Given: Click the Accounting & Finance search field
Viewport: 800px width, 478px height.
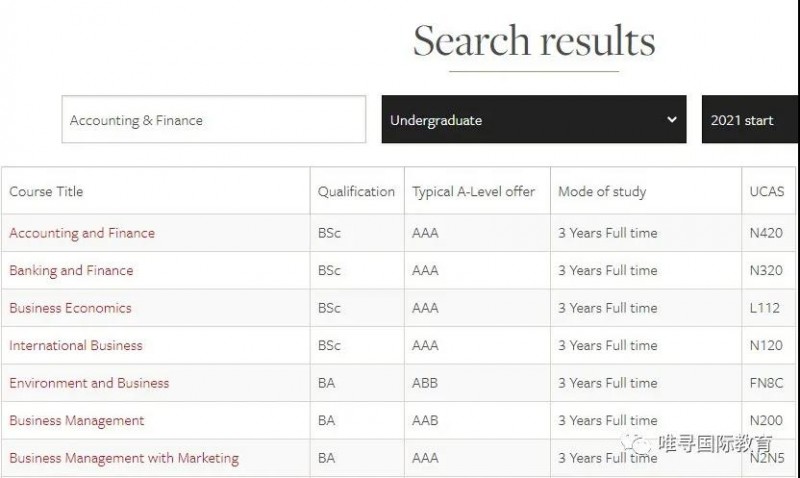Looking at the screenshot, I should (x=214, y=119).
